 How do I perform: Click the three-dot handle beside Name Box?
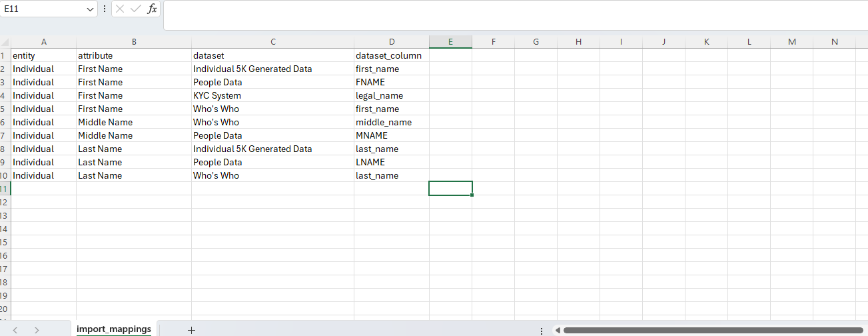coord(104,9)
